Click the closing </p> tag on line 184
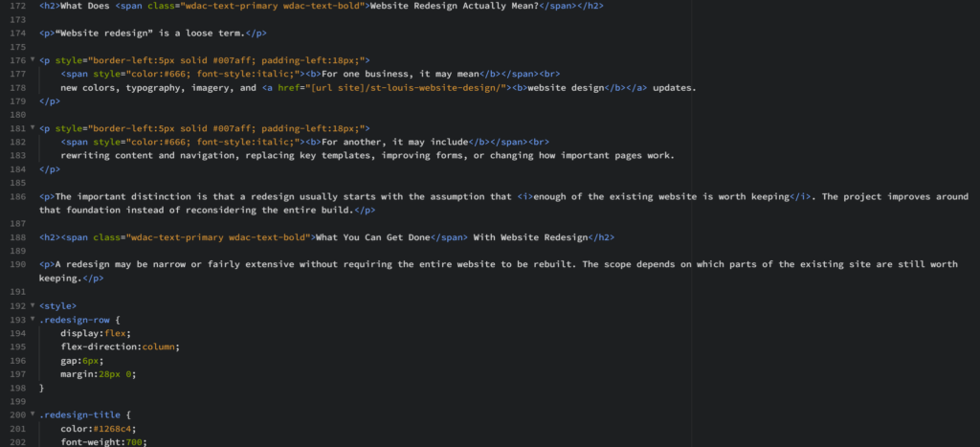Image resolution: width=980 pixels, height=447 pixels. tap(50, 170)
